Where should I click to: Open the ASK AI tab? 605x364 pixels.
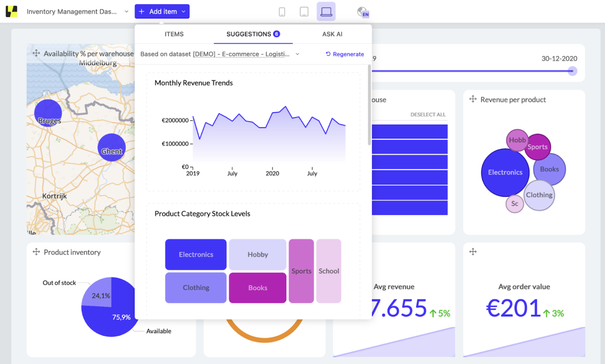[332, 34]
